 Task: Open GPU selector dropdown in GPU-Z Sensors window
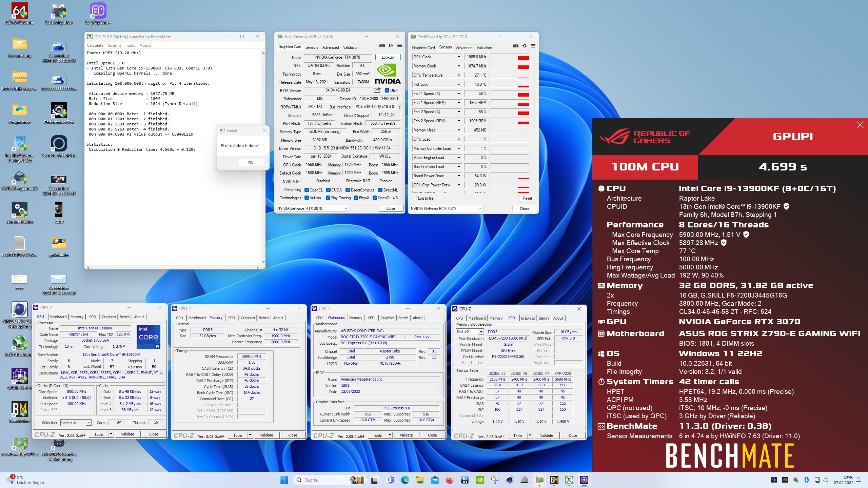[x=446, y=209]
